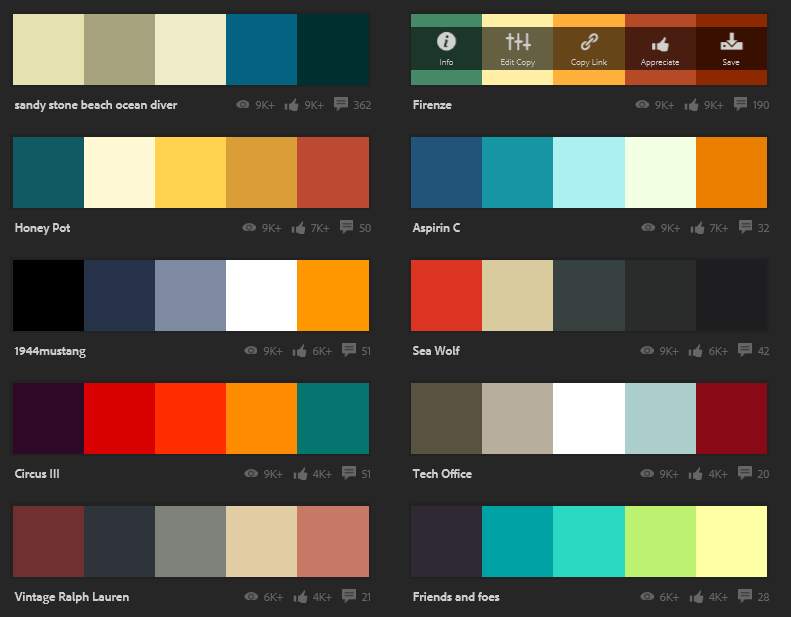Click the thumbs-up icon for sandy stone beach

pos(291,104)
